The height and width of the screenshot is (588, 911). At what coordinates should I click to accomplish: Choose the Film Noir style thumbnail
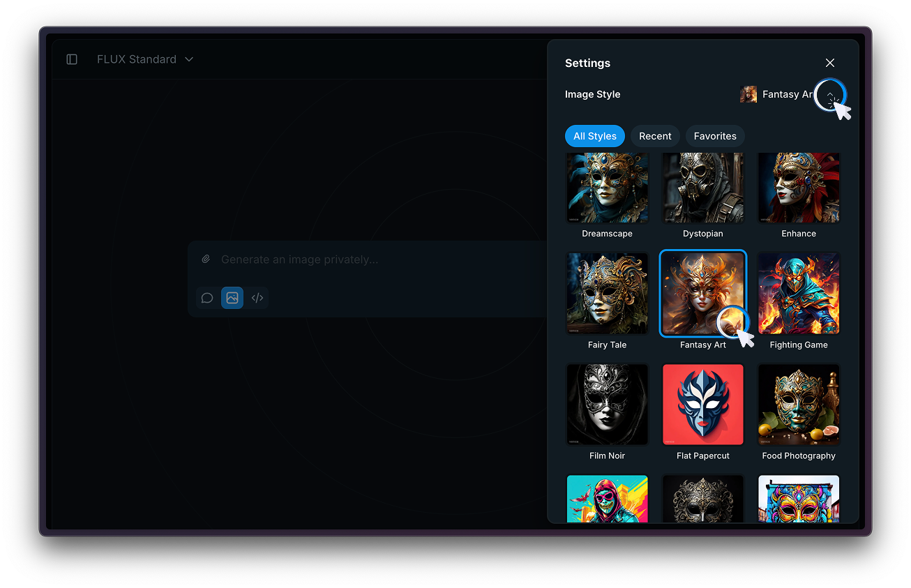[608, 405]
